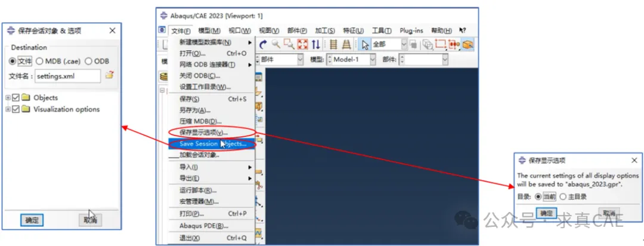644x246 pixels.
Task: Click 取消 in the 保存会话对象 dialog
Action: click(90, 220)
